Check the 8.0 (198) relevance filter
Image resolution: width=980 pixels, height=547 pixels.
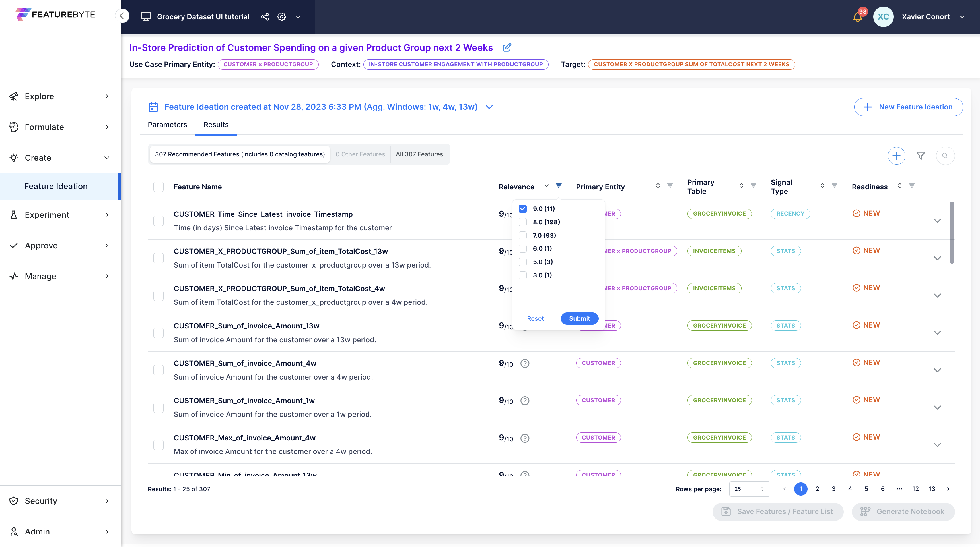coord(523,222)
